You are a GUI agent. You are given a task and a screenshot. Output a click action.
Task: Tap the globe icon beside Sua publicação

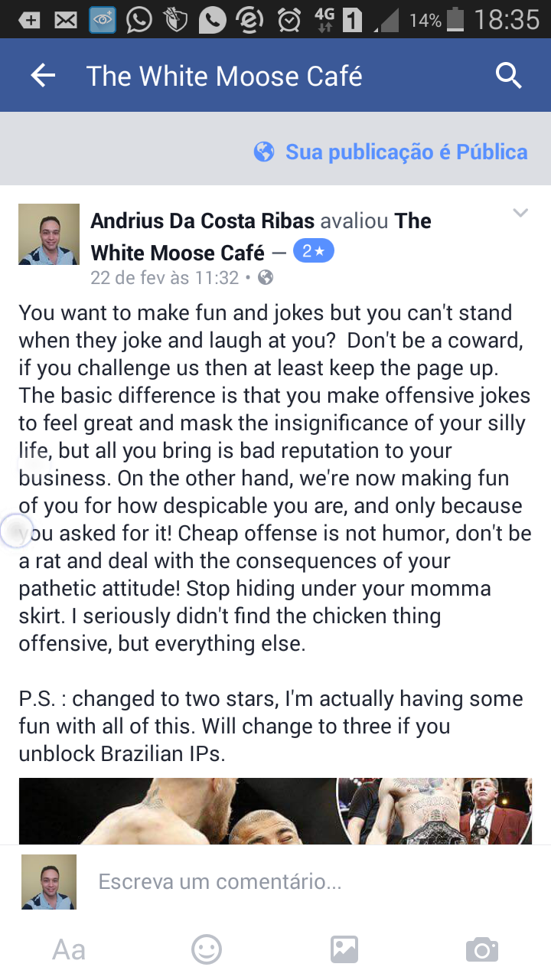(x=264, y=152)
